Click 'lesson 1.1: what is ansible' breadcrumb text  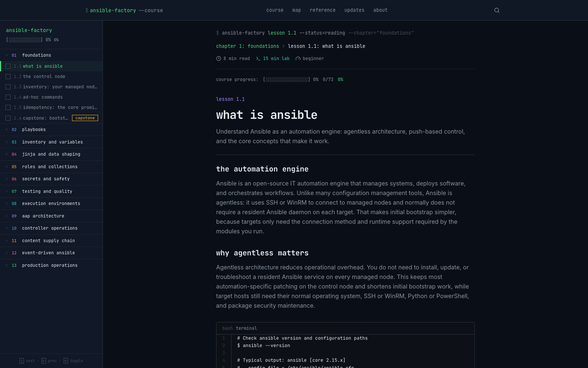pyautogui.click(x=326, y=46)
